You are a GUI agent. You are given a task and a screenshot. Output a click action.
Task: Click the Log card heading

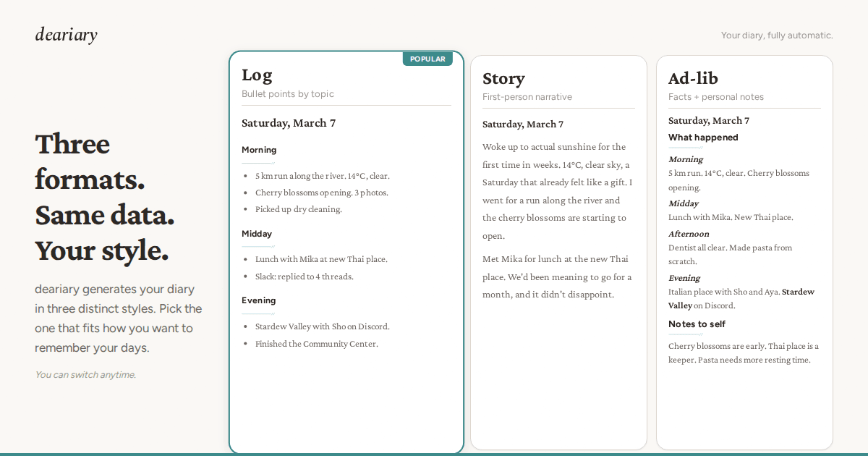tap(258, 75)
